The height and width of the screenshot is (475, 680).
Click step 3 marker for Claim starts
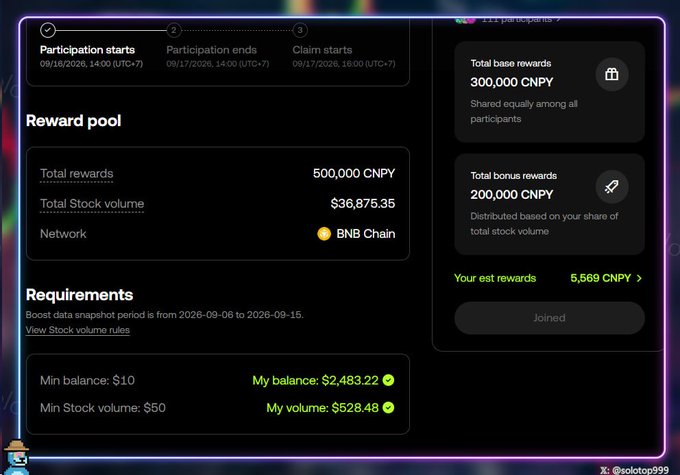(x=300, y=30)
